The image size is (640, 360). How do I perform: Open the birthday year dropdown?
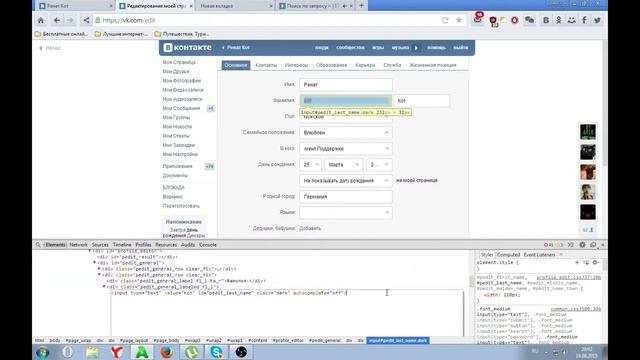click(379, 164)
